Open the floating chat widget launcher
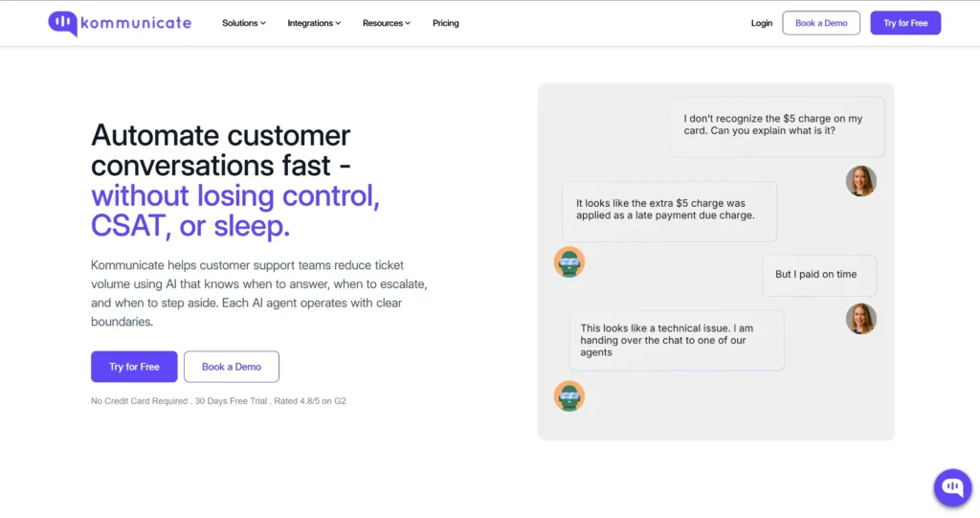The height and width of the screenshot is (518, 980). click(x=952, y=487)
